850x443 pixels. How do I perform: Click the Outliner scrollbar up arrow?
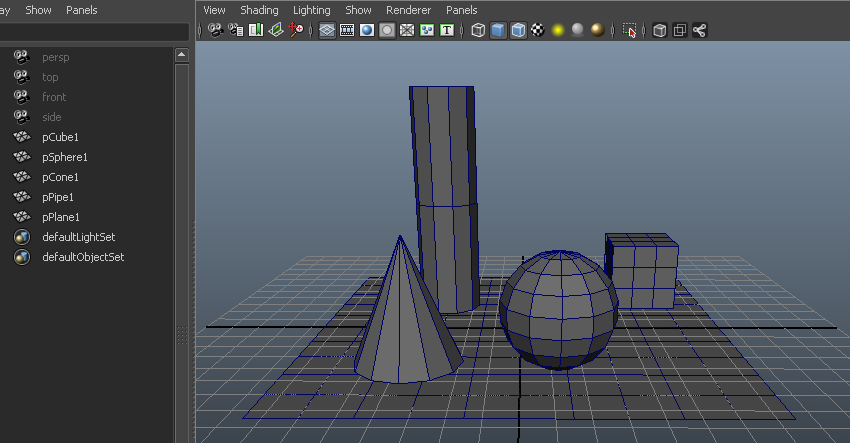click(x=182, y=55)
